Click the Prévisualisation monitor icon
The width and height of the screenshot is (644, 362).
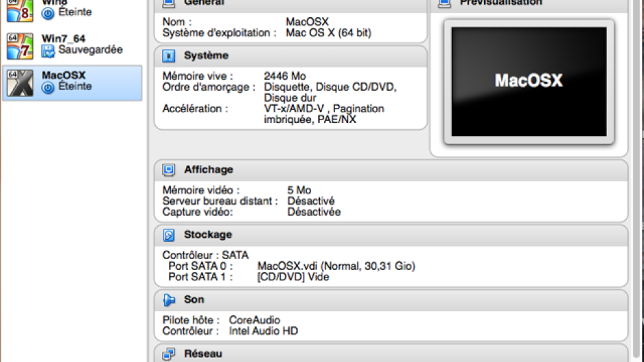pyautogui.click(x=444, y=3)
